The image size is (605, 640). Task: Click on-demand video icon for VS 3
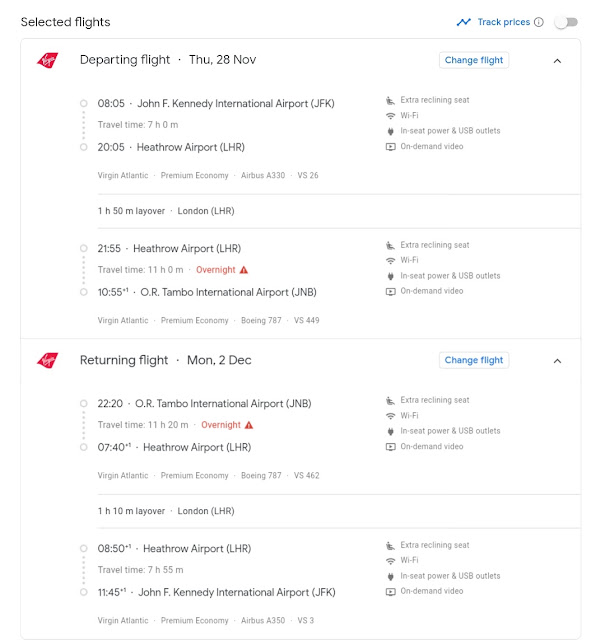point(390,591)
